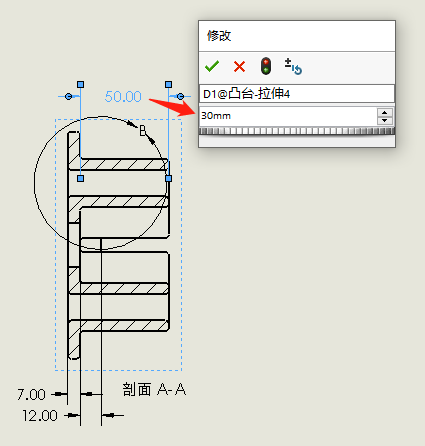Select the 12.00 dimension text
The height and width of the screenshot is (446, 425).
(40, 416)
